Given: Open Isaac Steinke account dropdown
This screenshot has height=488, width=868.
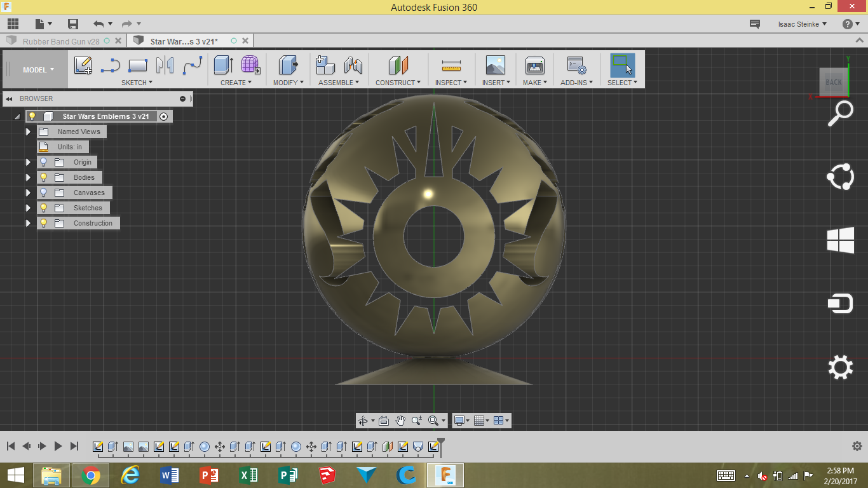Looking at the screenshot, I should pyautogui.click(x=803, y=24).
